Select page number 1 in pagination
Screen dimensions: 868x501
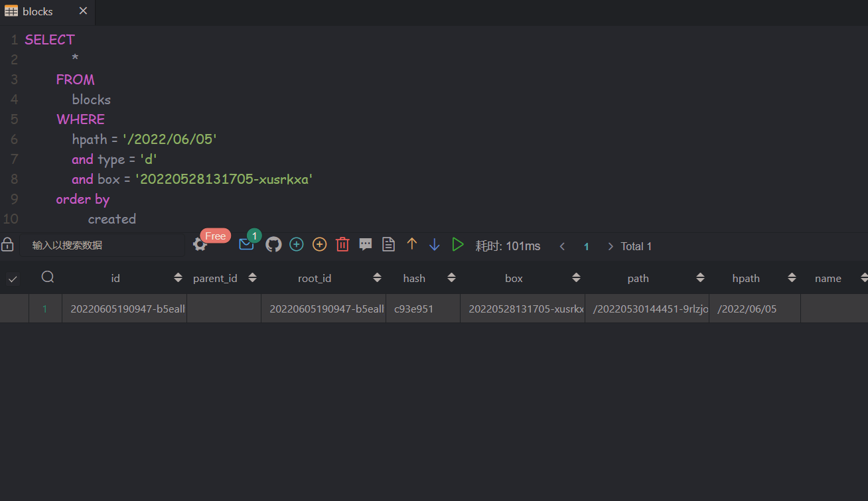[587, 246]
